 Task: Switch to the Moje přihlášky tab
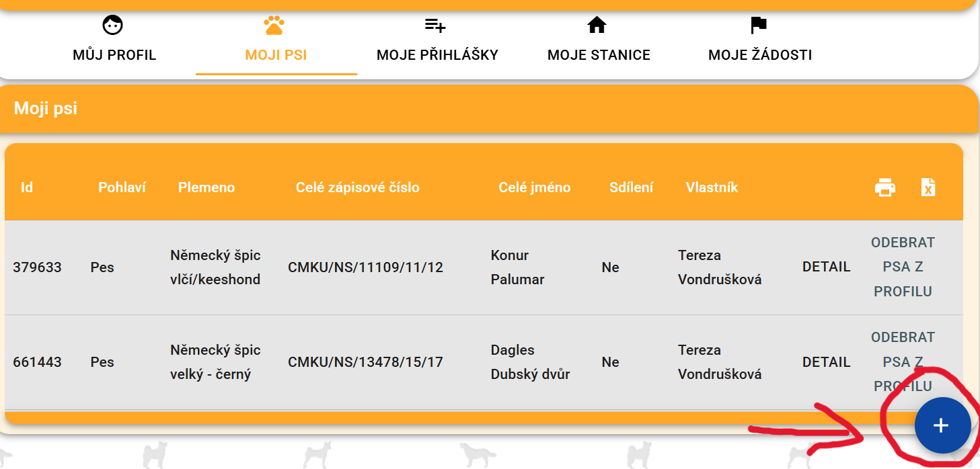[x=437, y=54]
